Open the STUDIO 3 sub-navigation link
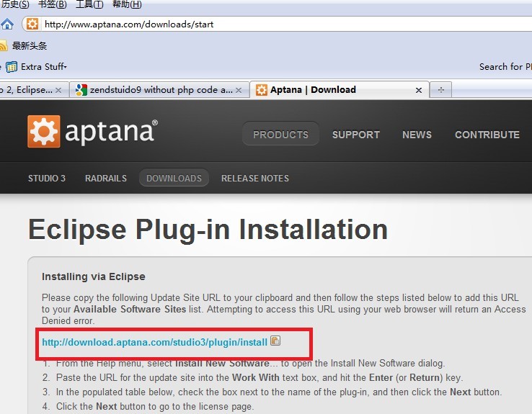Image resolution: width=532 pixels, height=414 pixels. click(x=47, y=179)
